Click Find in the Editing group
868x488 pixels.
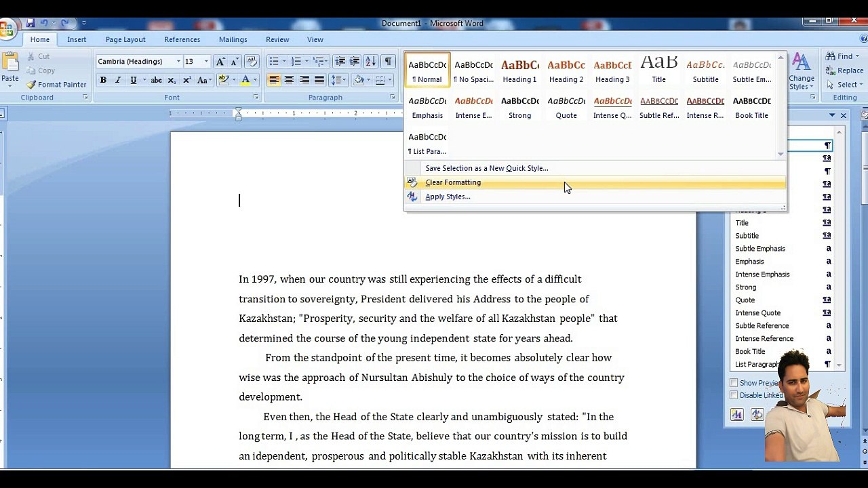coord(842,56)
